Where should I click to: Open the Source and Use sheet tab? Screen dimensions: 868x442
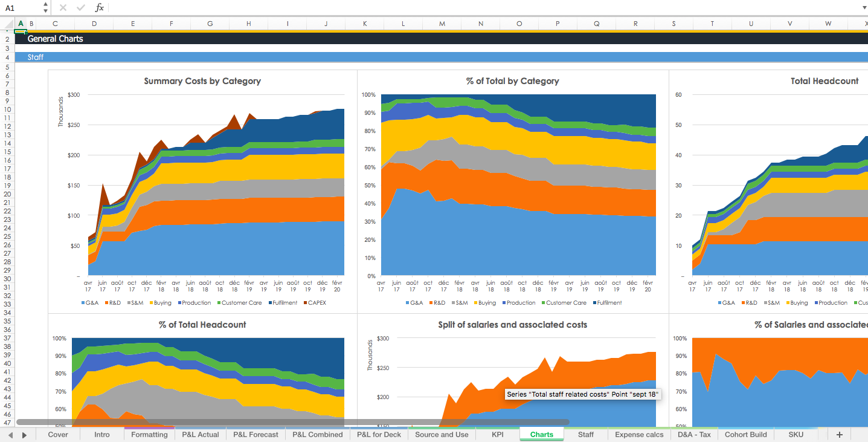pos(442,434)
